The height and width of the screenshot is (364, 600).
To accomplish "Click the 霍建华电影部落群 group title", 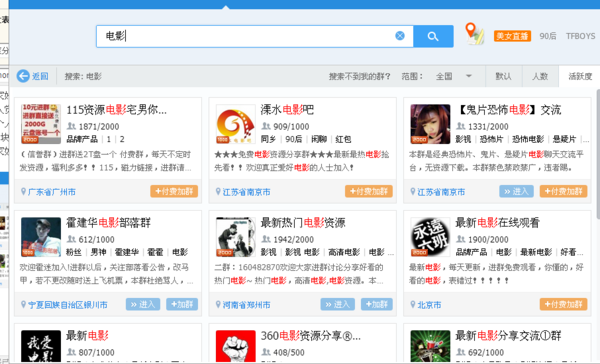I will tap(108, 223).
